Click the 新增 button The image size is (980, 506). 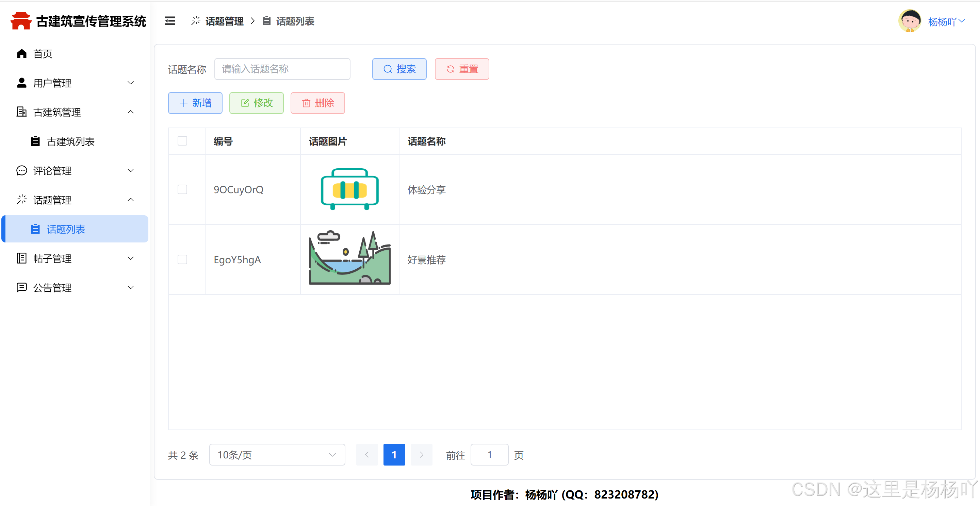195,103
